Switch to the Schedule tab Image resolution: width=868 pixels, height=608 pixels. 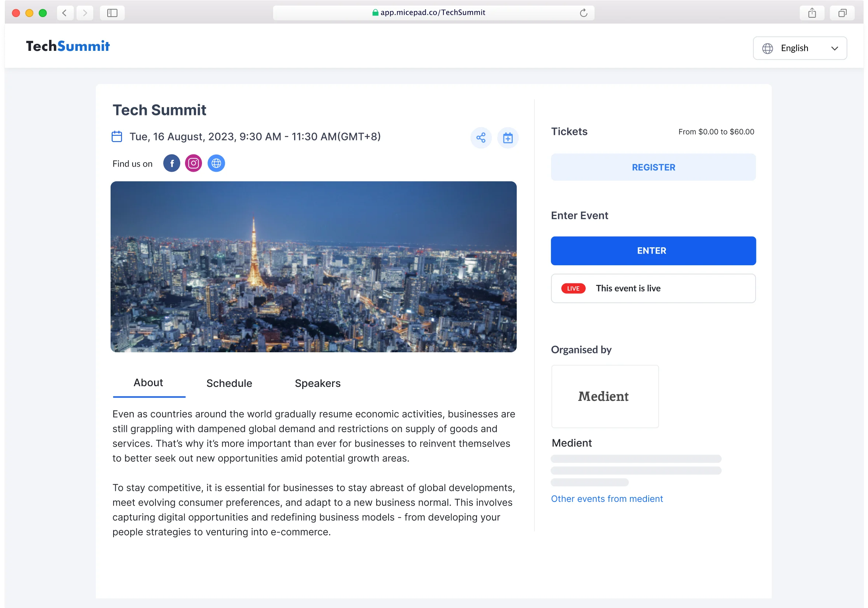pyautogui.click(x=229, y=383)
